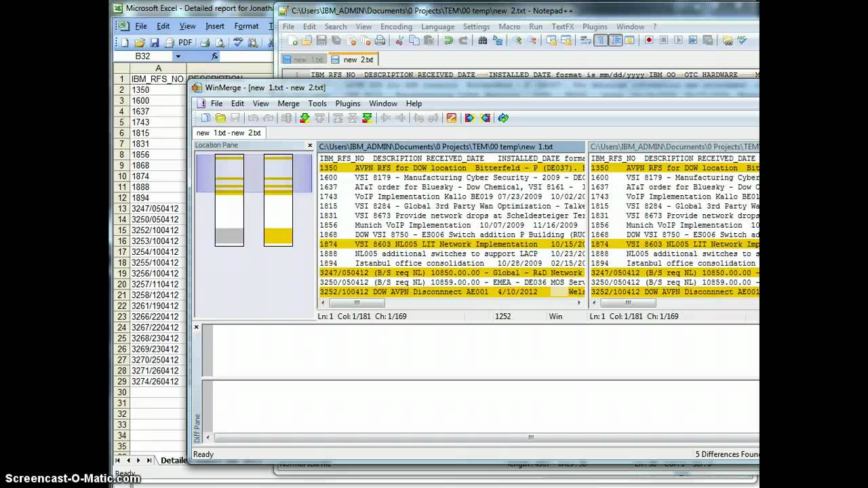The image size is (868, 488).
Task: Click row 1894 Istanbul office in right pane
Action: click(675, 263)
